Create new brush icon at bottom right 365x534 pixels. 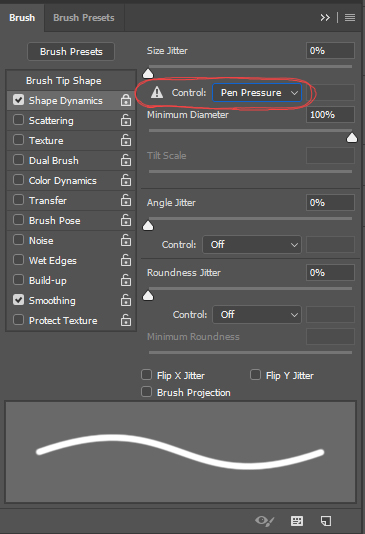pos(326,521)
